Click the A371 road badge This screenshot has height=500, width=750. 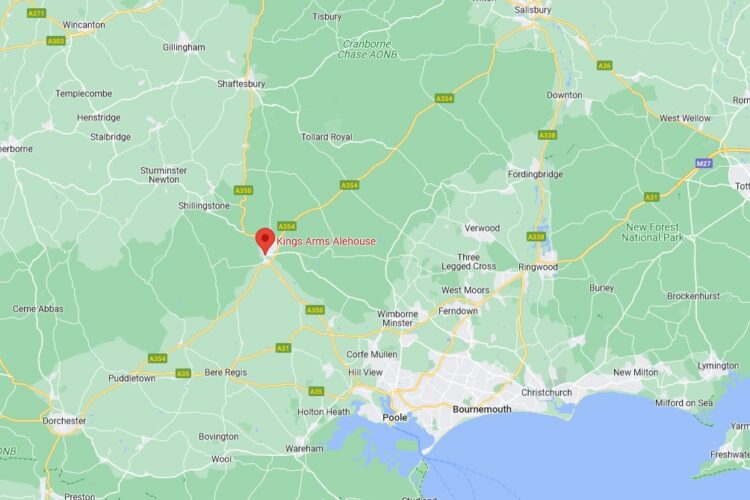tap(36, 13)
